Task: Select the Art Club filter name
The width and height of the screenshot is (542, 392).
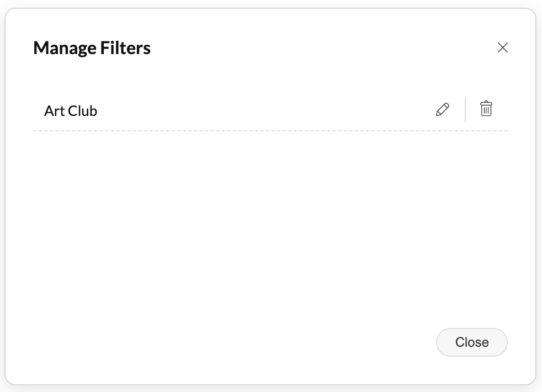Action: click(71, 111)
